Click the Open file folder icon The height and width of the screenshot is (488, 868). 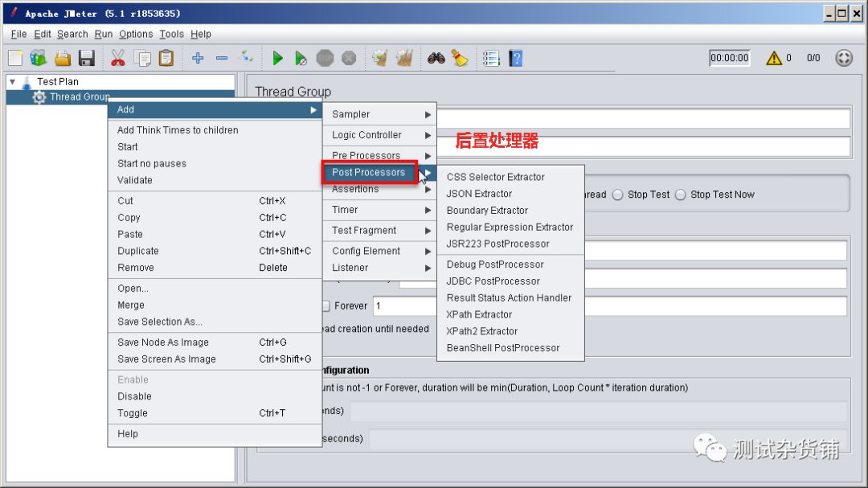[63, 58]
